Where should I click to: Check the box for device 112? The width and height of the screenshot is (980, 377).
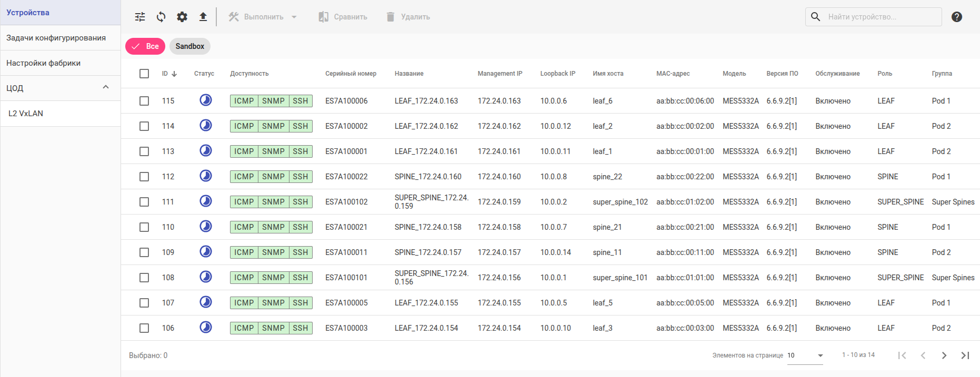(144, 177)
